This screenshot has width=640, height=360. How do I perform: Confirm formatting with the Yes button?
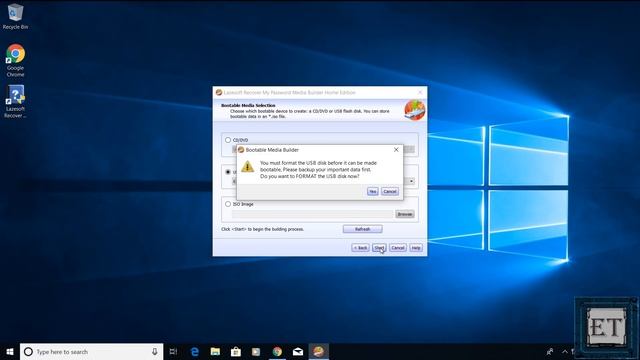[372, 191]
